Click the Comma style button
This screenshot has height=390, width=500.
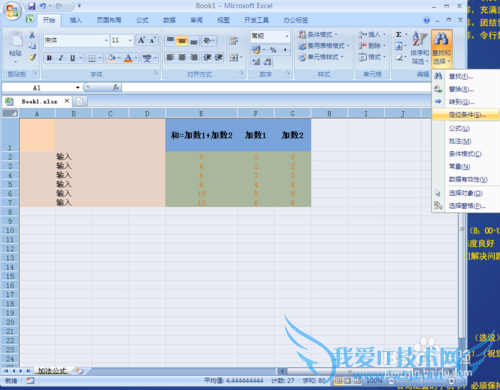(285, 50)
